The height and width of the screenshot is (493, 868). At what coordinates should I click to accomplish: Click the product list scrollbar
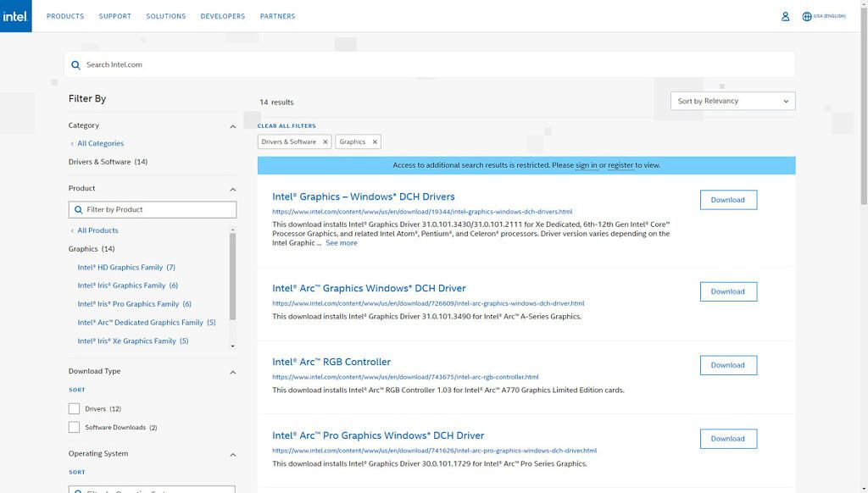tap(232, 280)
